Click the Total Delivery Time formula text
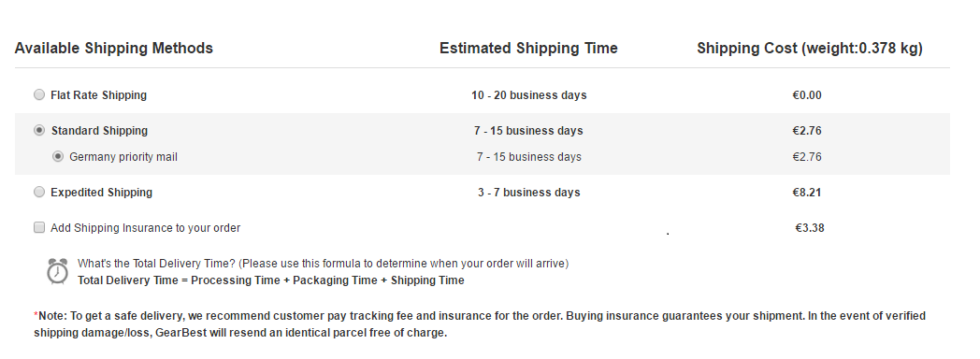 click(270, 280)
